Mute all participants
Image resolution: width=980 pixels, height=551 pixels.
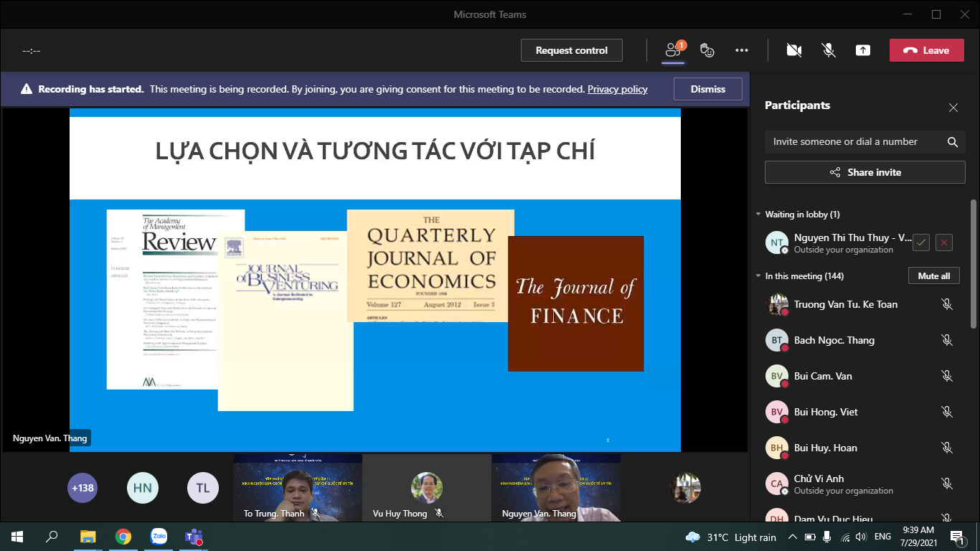click(934, 276)
